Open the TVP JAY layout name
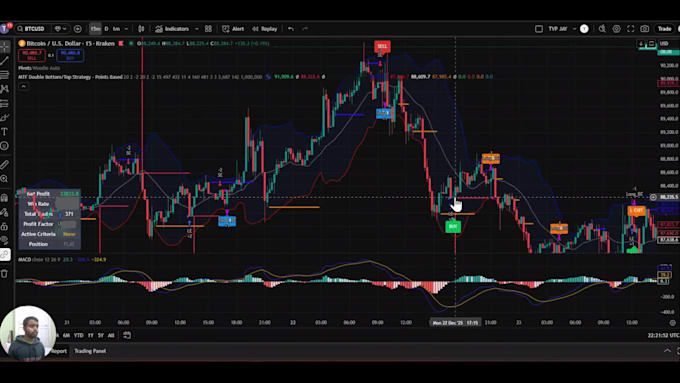680x383 pixels. 558,29
